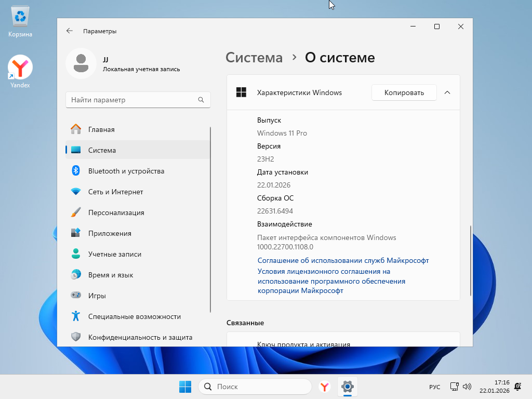Open Специальные возможности settings
The width and height of the screenshot is (532, 399).
click(x=134, y=316)
